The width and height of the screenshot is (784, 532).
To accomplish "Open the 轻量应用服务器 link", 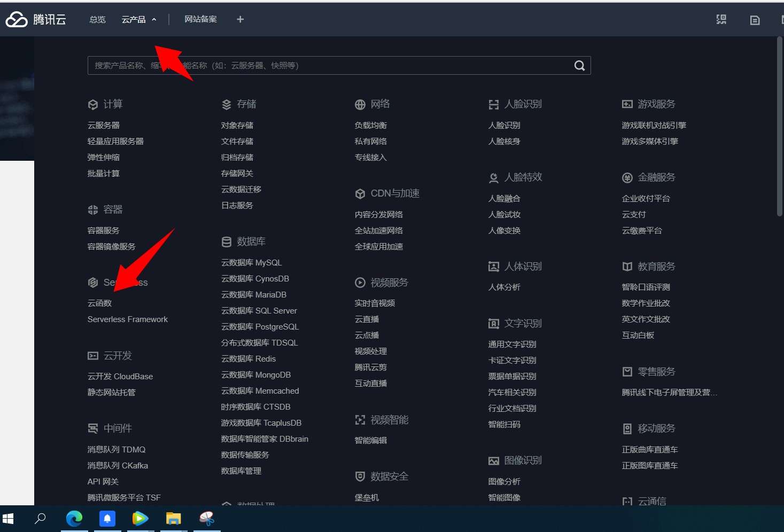I will click(115, 142).
